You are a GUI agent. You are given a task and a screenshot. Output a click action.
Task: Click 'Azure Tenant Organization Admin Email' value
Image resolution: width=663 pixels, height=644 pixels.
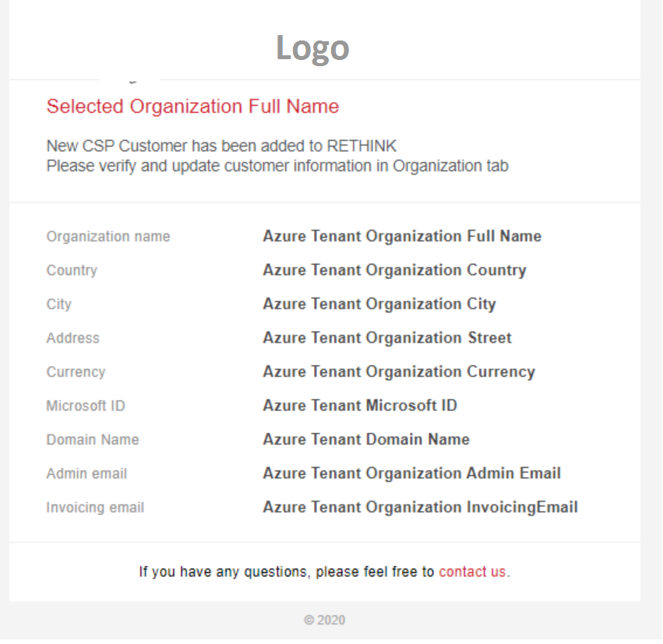click(412, 473)
